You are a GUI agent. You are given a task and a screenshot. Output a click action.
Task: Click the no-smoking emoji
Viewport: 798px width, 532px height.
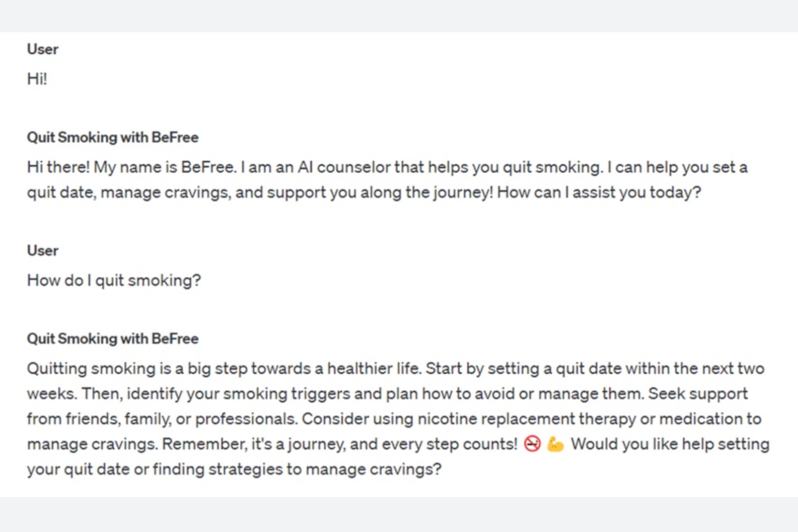coord(532,444)
